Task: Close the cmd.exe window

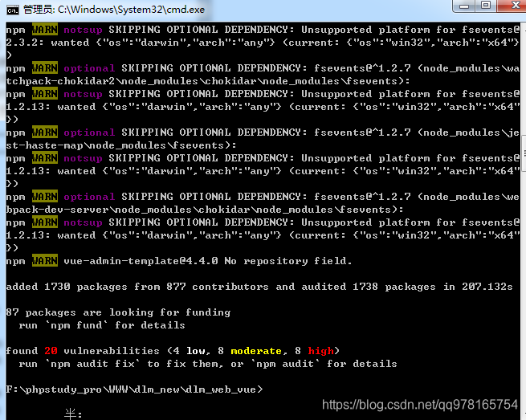Action: click(512, 6)
